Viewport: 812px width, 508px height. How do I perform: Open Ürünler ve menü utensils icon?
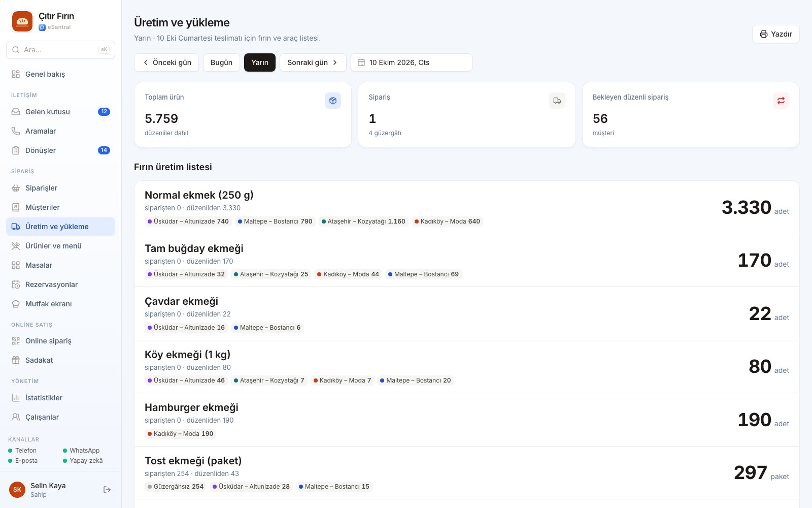16,246
